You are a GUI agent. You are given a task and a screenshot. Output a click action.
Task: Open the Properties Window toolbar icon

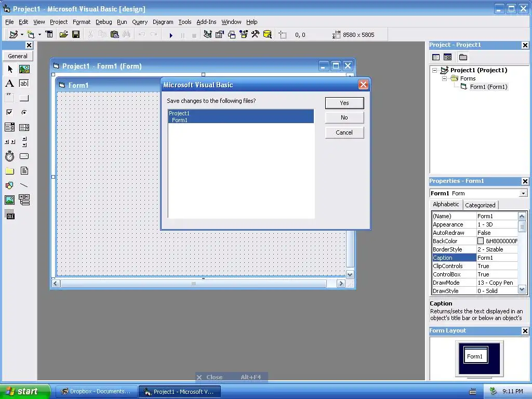pos(220,35)
